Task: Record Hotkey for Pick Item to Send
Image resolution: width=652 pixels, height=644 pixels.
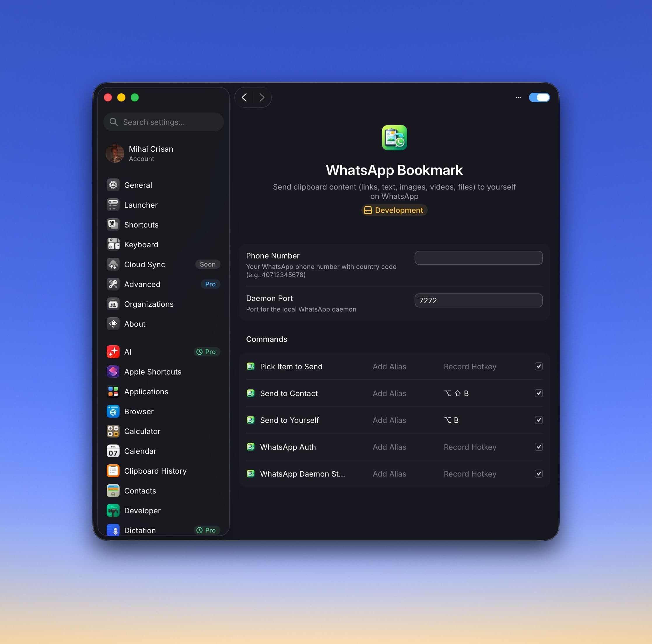Action: pyautogui.click(x=470, y=367)
